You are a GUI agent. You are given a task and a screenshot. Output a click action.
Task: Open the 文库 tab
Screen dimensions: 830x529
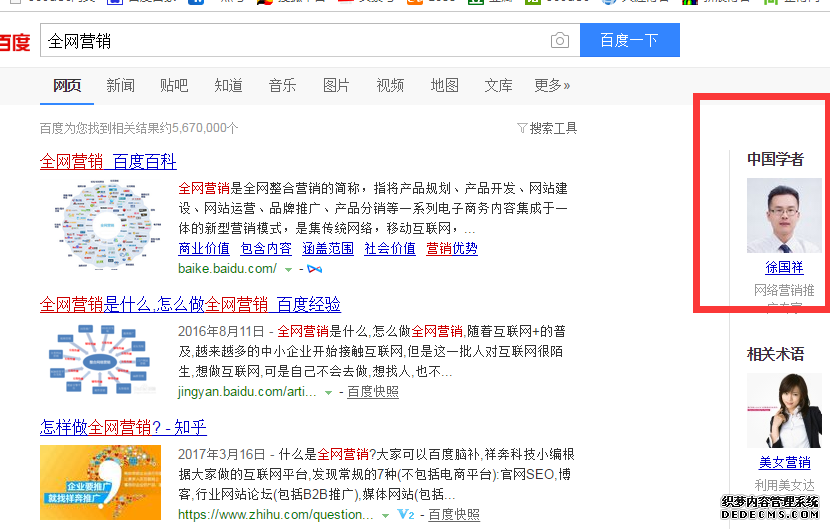(x=499, y=85)
